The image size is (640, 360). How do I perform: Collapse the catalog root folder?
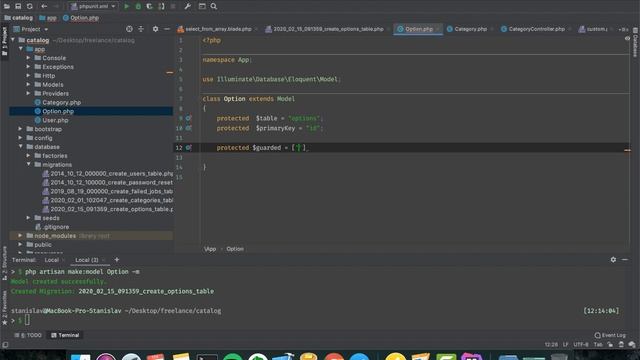(13, 40)
